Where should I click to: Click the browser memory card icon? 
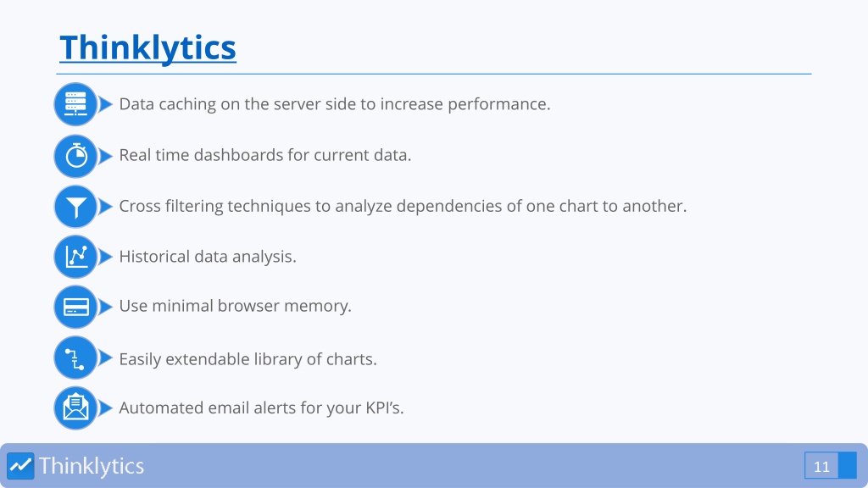tap(75, 307)
